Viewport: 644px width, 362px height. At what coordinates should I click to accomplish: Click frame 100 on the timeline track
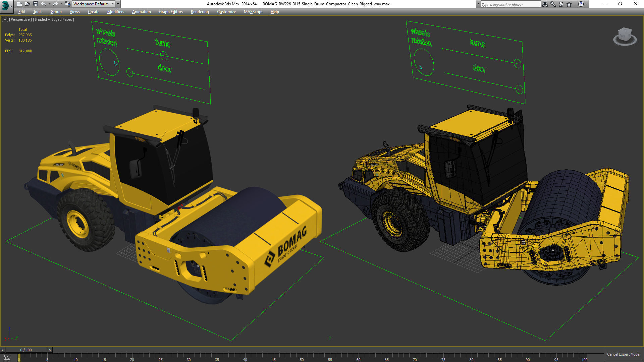(x=584, y=357)
